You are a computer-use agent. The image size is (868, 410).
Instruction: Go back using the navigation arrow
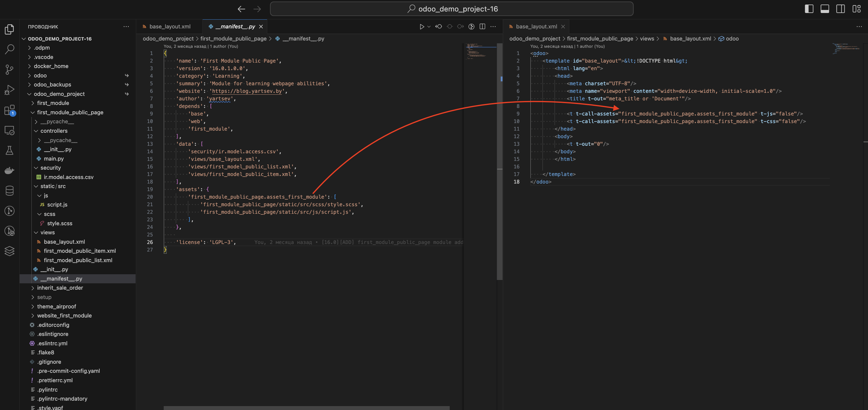241,9
